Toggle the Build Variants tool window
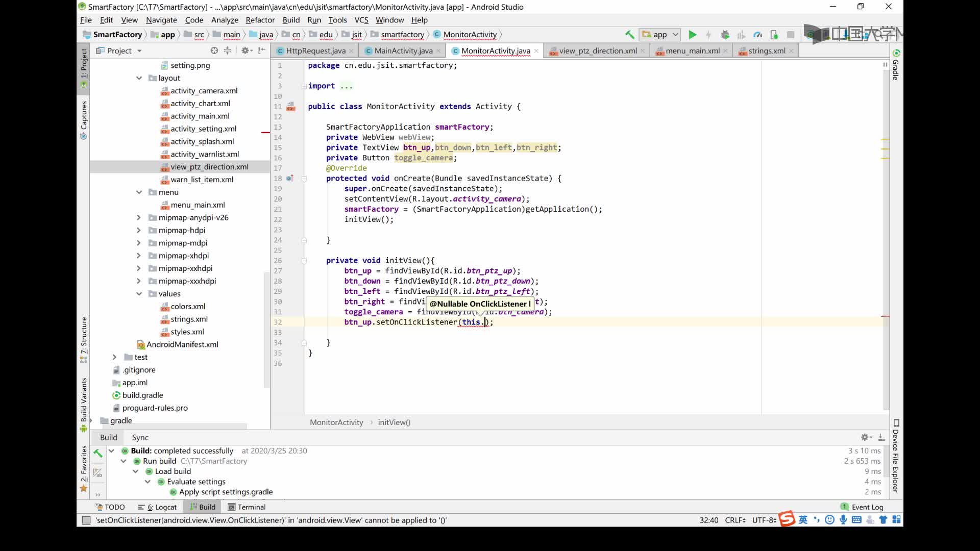This screenshot has height=551, width=980. point(84,405)
